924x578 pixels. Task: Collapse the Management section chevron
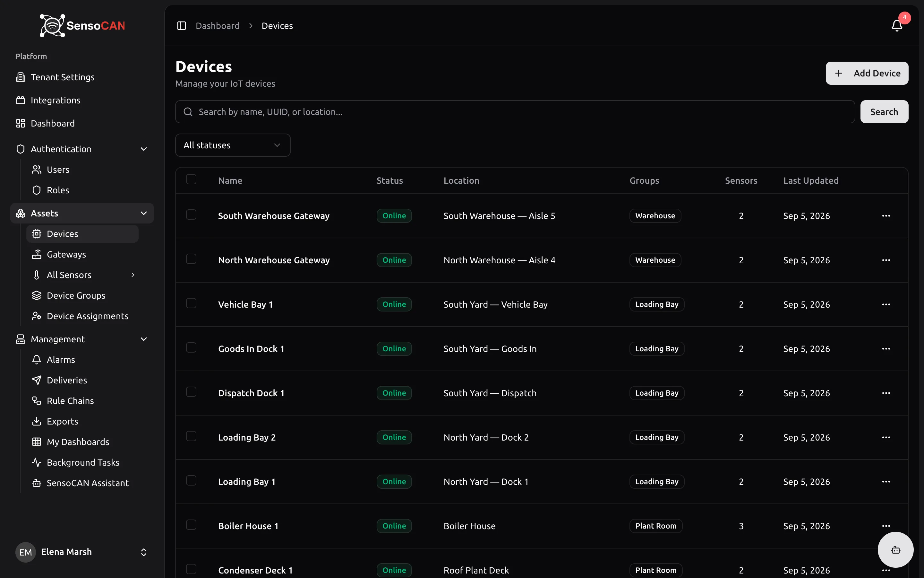[x=143, y=339]
